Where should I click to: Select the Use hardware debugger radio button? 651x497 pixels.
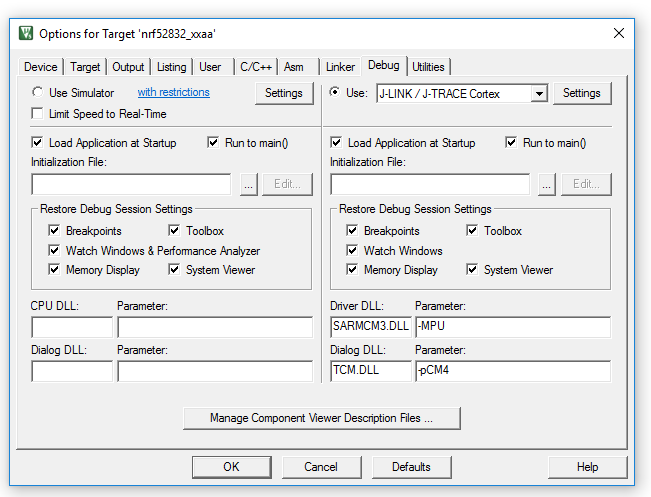click(x=335, y=92)
